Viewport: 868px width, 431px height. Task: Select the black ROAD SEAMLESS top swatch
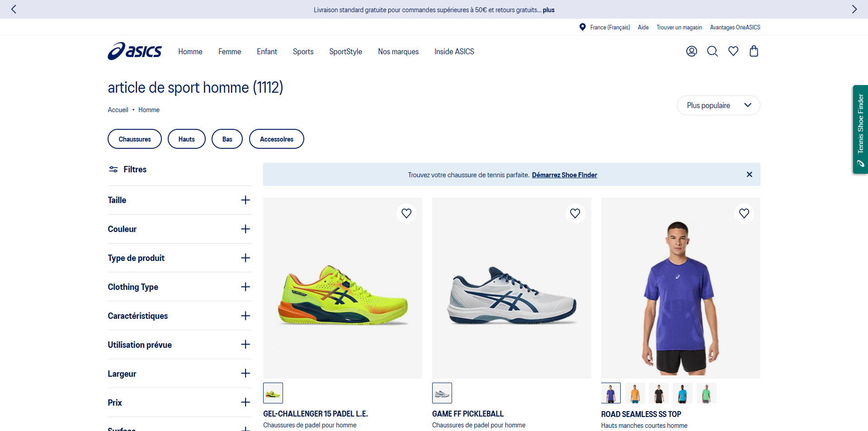point(659,393)
